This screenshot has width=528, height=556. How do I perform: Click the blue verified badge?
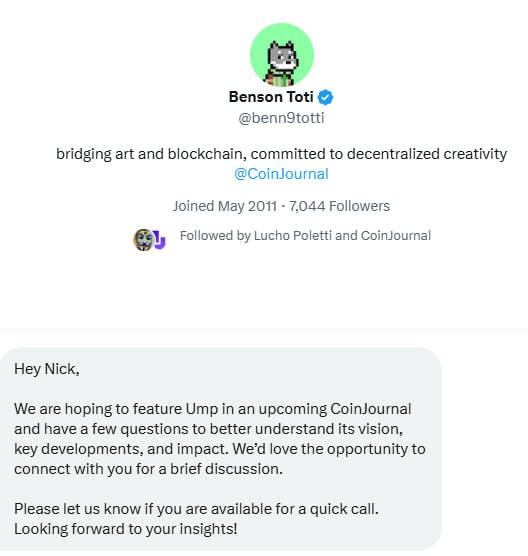pos(325,98)
